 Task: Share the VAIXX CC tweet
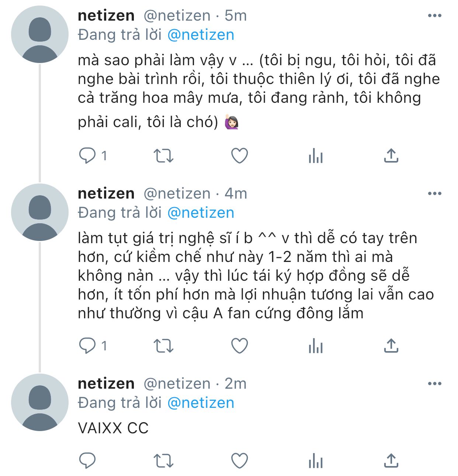391,461
